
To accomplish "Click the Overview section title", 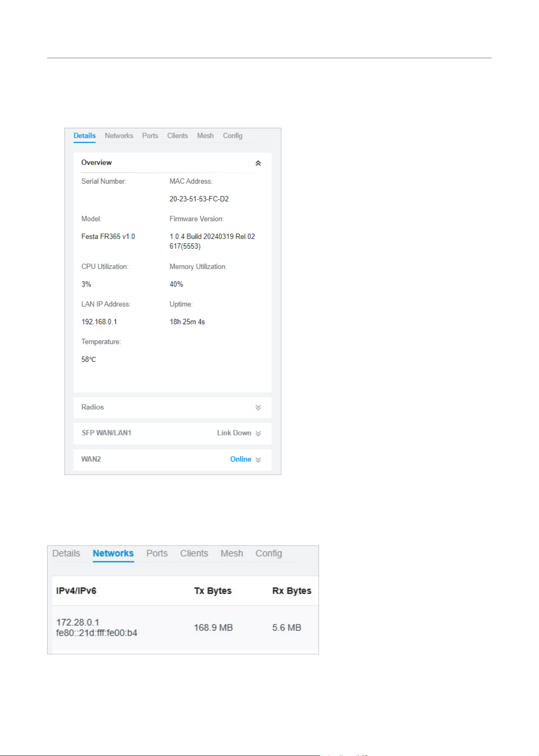I will pyautogui.click(x=97, y=163).
